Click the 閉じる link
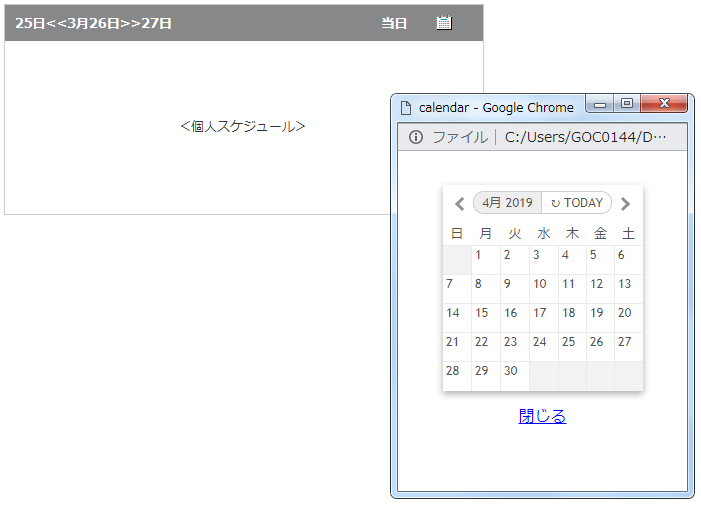Image resolution: width=701 pixels, height=505 pixels. point(542,416)
